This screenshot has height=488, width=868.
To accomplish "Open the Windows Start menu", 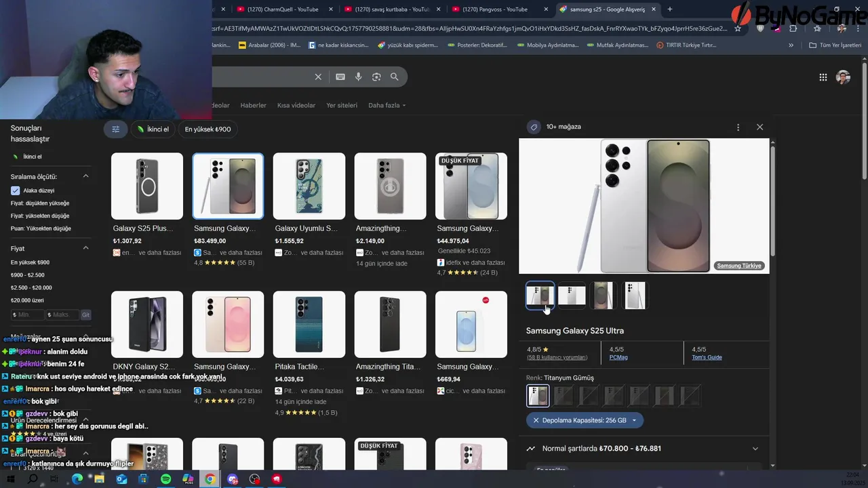I will 12,479.
